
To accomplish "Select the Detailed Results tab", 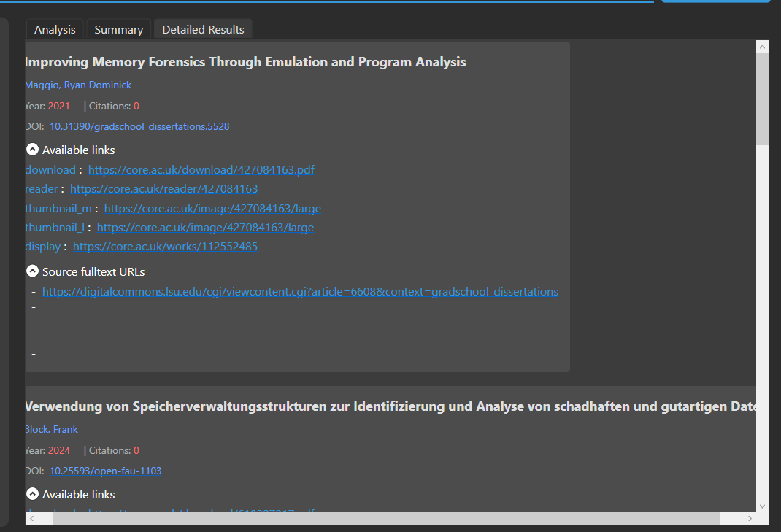I will click(x=203, y=29).
